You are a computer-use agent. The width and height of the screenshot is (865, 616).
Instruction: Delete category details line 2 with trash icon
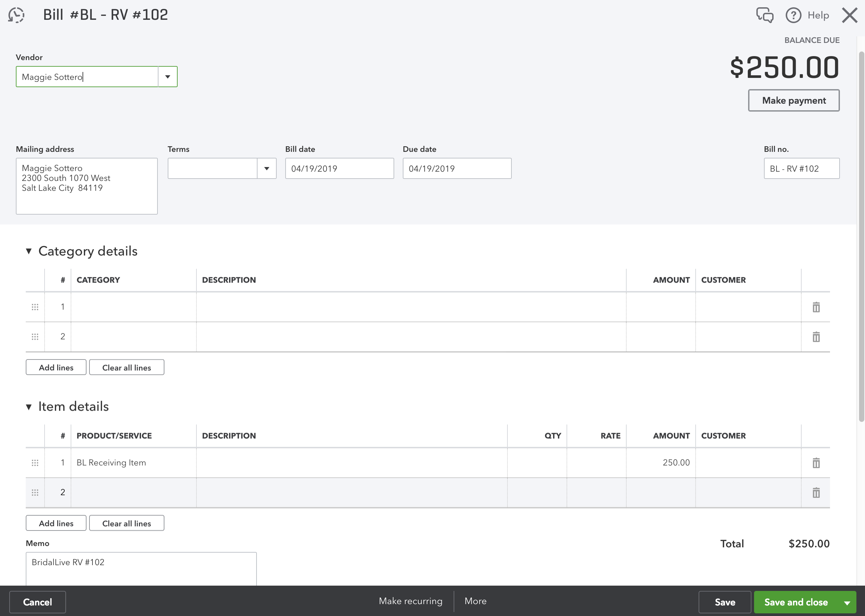(816, 336)
